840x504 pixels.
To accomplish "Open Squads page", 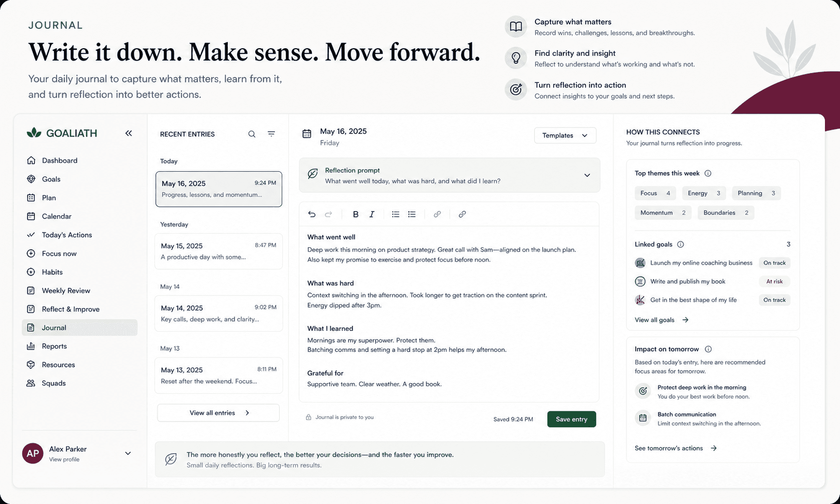I will [x=79, y=383].
